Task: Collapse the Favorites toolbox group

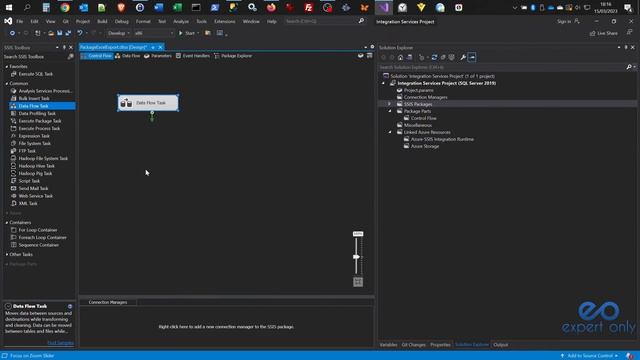Action: coord(7,67)
